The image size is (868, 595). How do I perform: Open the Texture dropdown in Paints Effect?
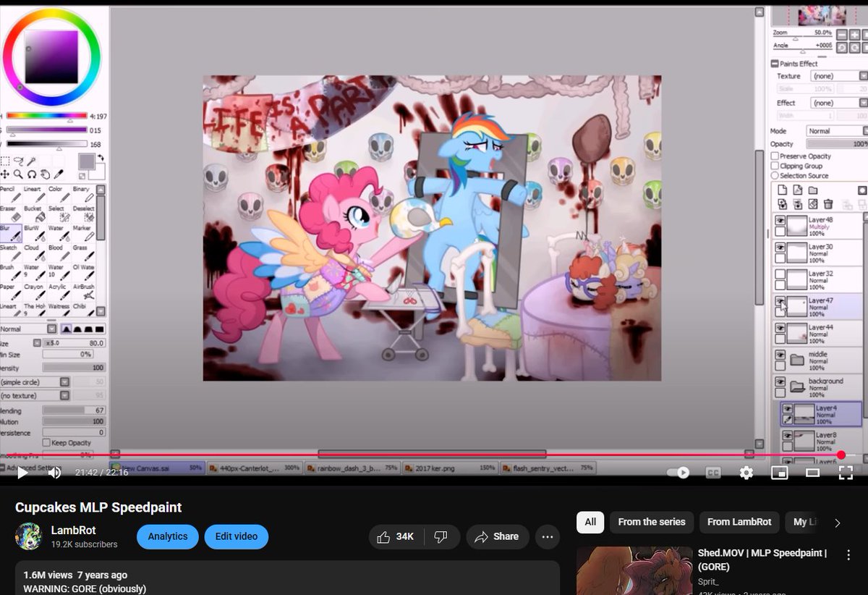839,76
